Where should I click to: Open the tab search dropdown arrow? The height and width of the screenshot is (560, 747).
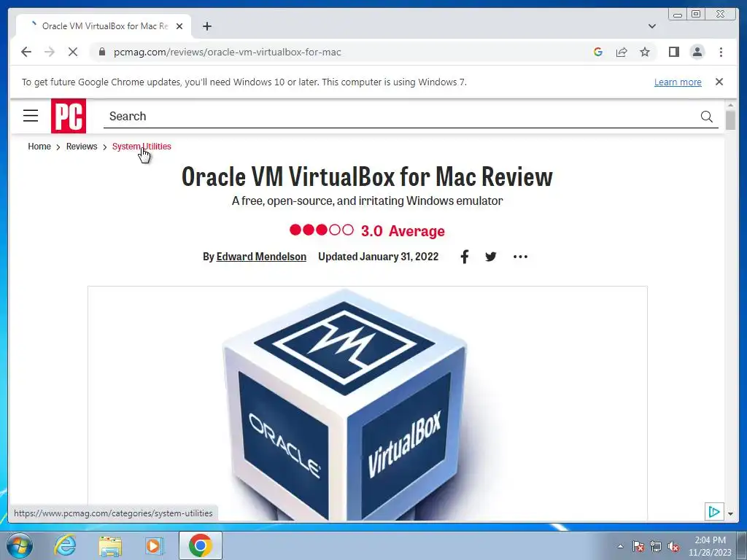point(652,26)
